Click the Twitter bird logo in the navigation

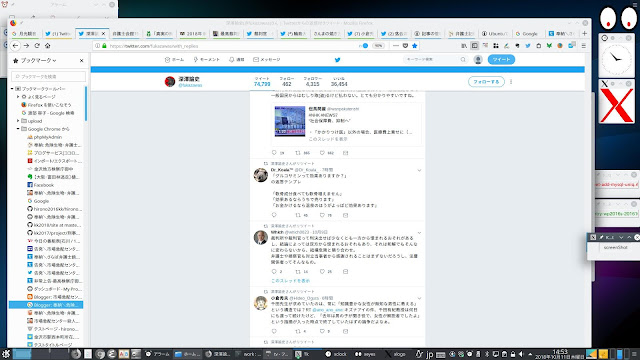pyautogui.click(x=338, y=60)
